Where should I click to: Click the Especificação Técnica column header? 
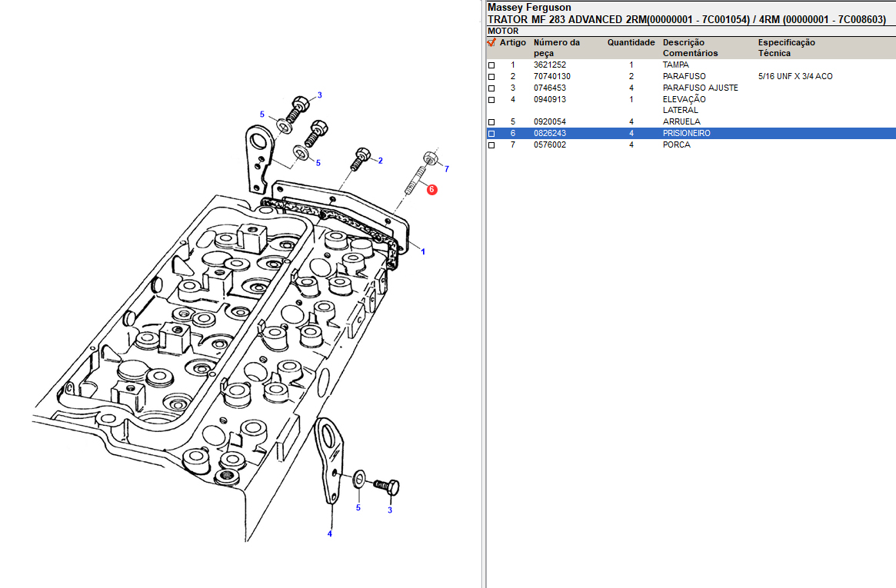786,48
